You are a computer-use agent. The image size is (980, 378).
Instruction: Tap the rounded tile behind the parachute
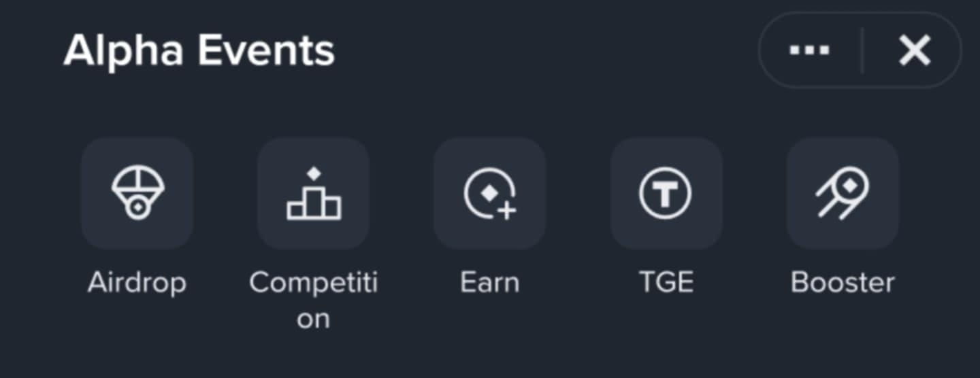(137, 193)
